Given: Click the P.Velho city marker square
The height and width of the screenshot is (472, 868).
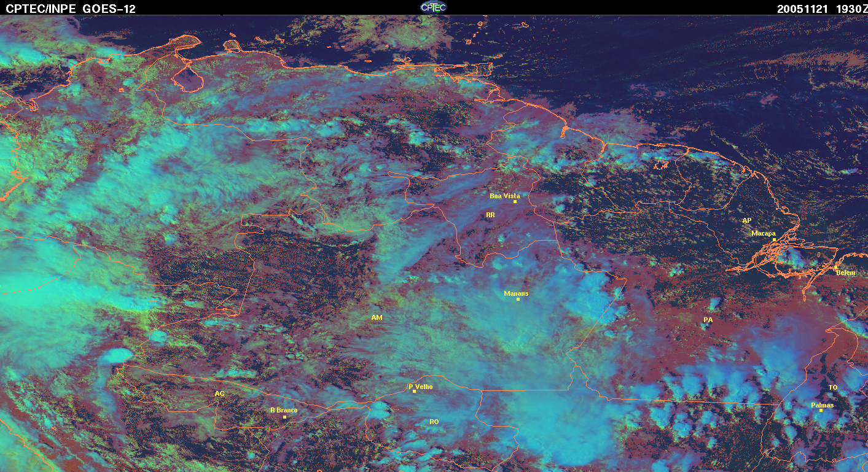Looking at the screenshot, I should (x=415, y=391).
